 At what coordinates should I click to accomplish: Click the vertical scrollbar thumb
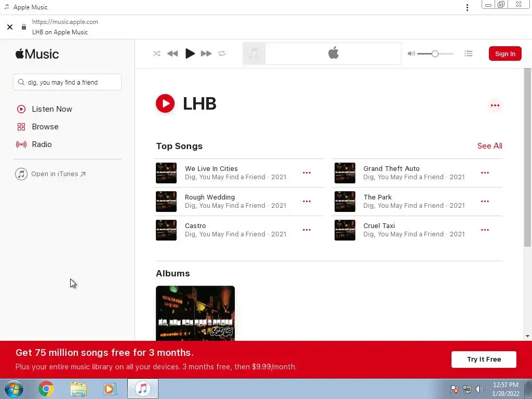coord(527,157)
